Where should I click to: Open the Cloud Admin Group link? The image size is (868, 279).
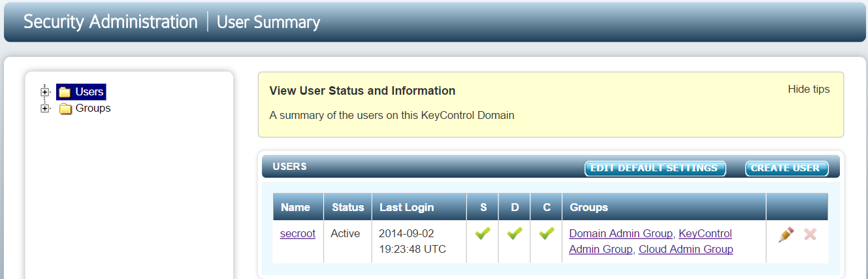[686, 250]
